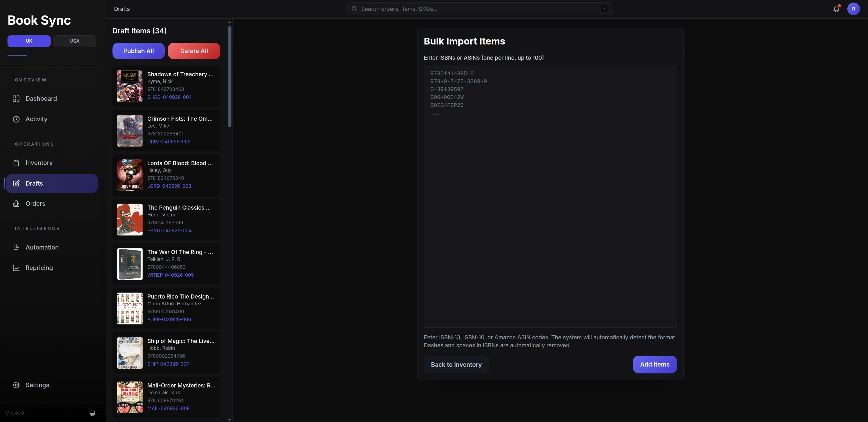Switch to the USA marketplace

pyautogui.click(x=75, y=41)
